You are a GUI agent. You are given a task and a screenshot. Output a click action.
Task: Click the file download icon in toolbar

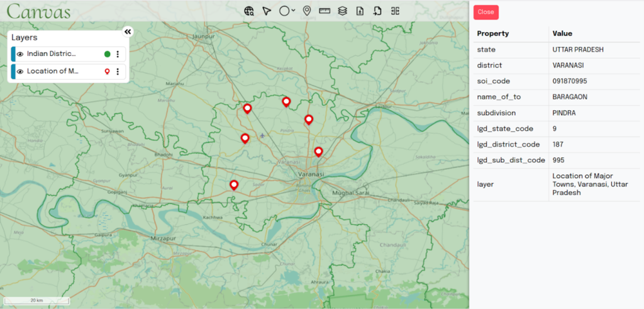[x=360, y=11]
